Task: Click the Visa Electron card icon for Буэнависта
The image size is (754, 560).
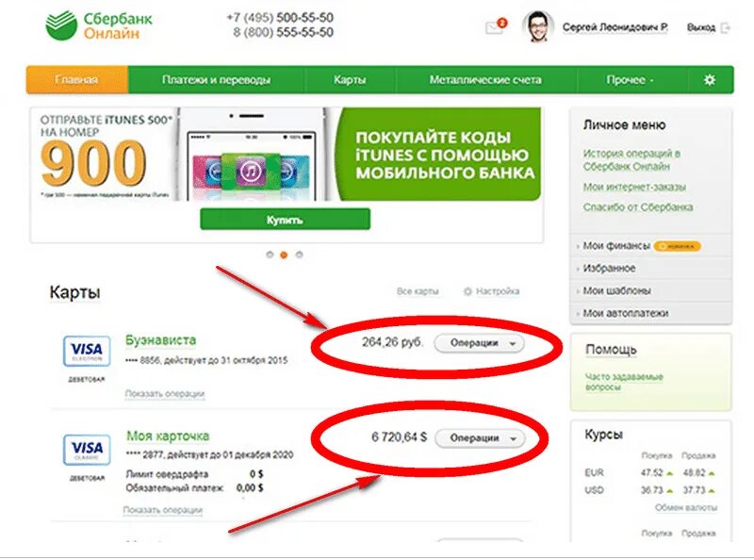Action: pyautogui.click(x=87, y=352)
